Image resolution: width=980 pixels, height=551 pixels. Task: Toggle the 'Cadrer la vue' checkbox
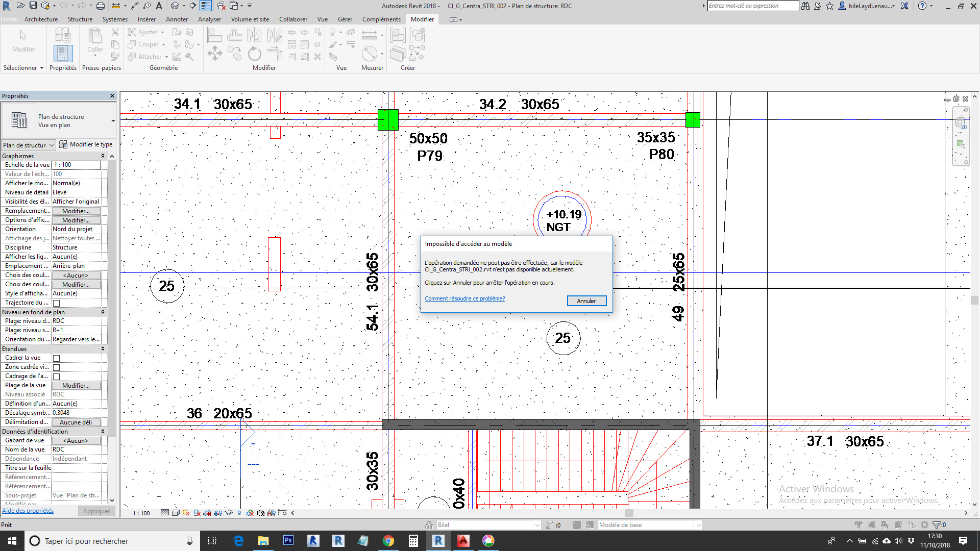click(57, 358)
